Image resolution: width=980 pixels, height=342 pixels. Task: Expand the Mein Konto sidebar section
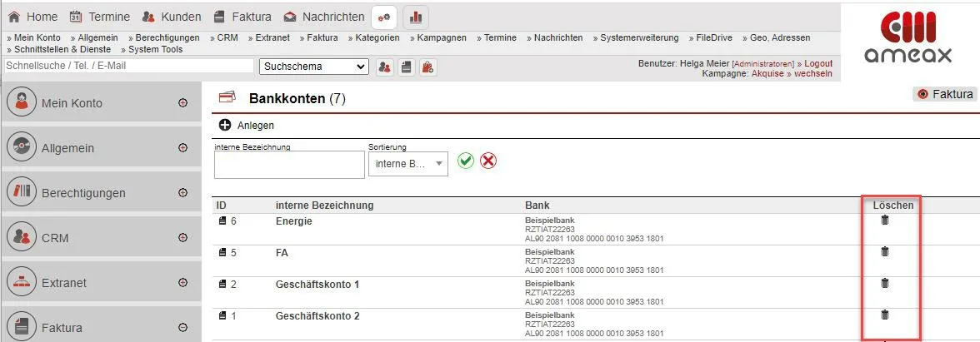182,103
